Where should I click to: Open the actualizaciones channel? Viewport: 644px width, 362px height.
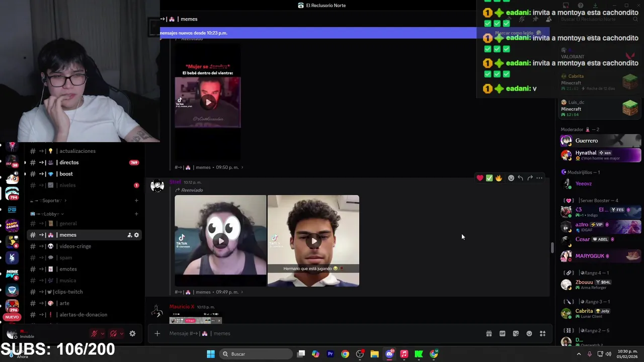click(x=84, y=151)
